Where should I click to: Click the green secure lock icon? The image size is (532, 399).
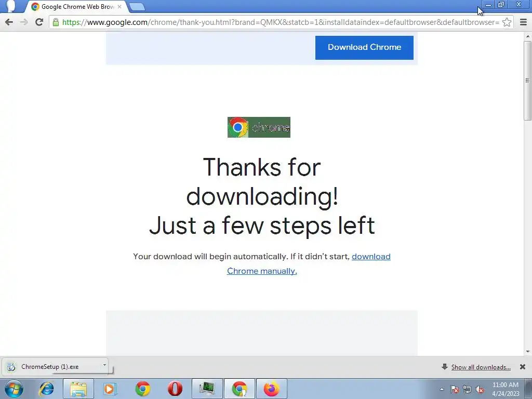point(56,22)
